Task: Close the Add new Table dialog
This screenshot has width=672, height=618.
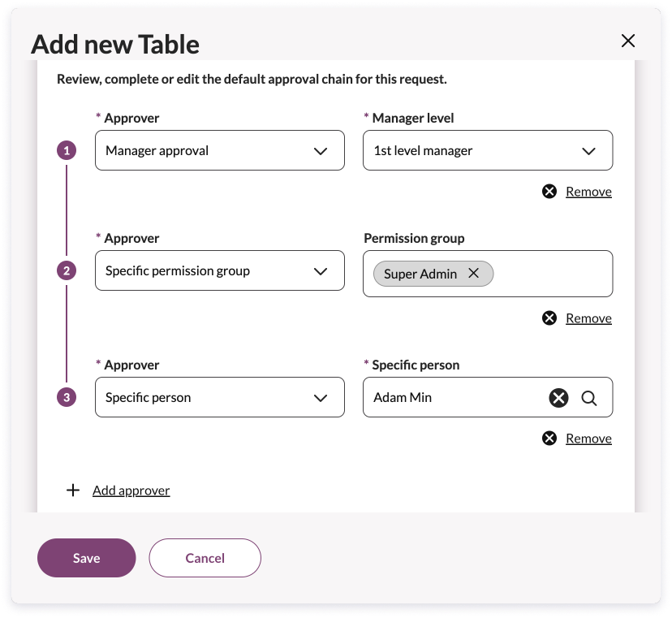Action: pos(628,41)
